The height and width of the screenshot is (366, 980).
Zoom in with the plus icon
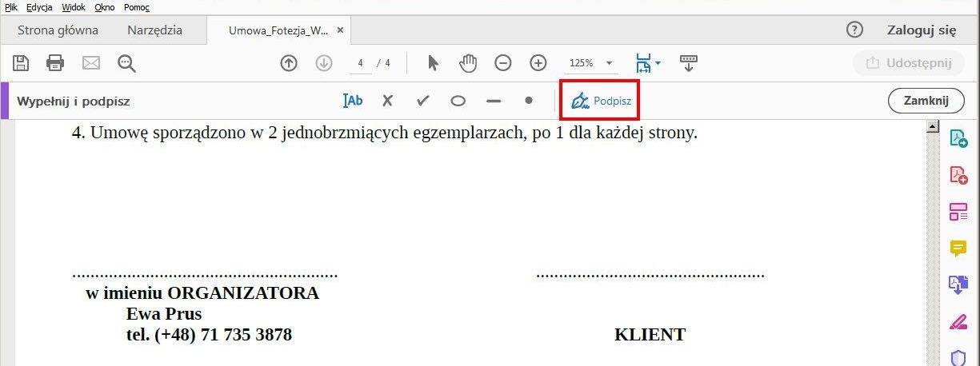click(x=538, y=63)
